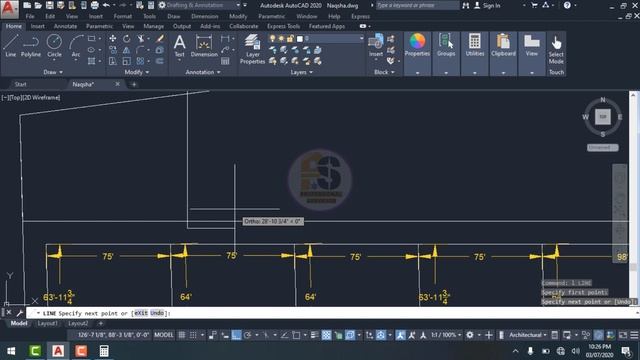
Task: Click the Hatch tool icon
Action: tap(91, 61)
